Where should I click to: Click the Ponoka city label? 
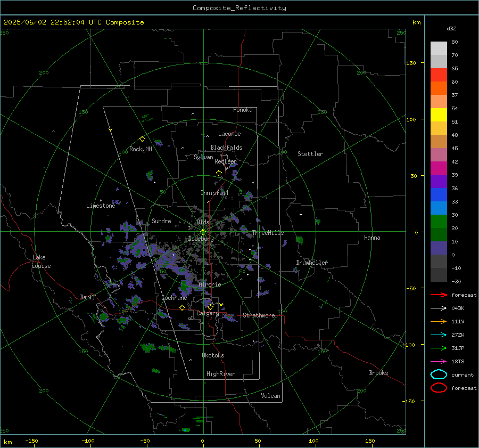pyautogui.click(x=243, y=110)
